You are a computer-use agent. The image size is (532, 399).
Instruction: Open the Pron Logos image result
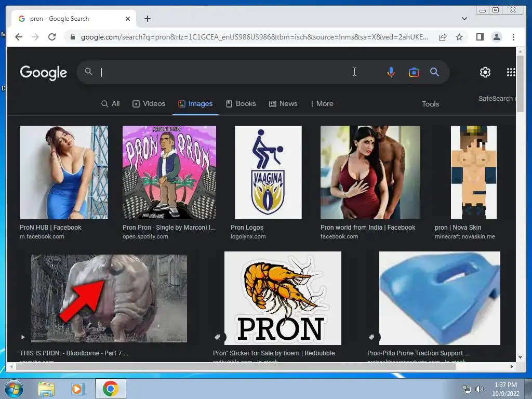(x=268, y=172)
